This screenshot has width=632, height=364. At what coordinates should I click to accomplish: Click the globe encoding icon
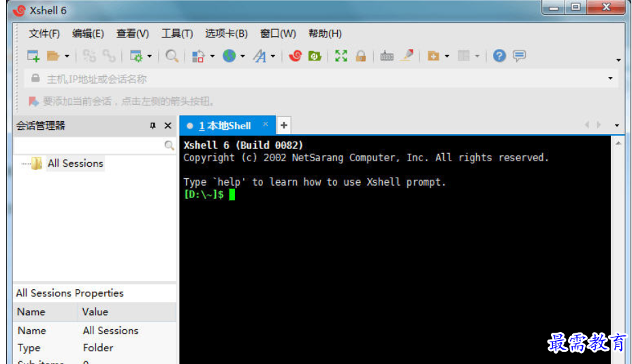click(x=229, y=56)
